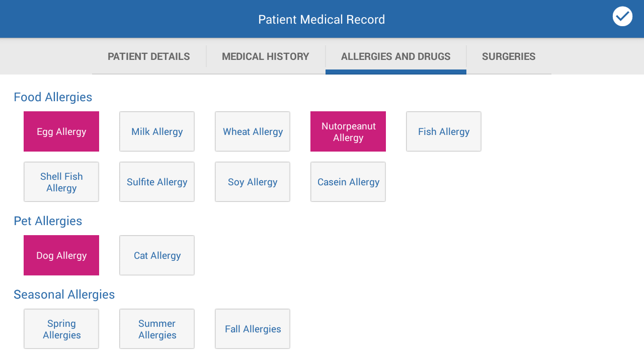Switch to the Medical History tab
This screenshot has height=354, width=644.
(266, 56)
